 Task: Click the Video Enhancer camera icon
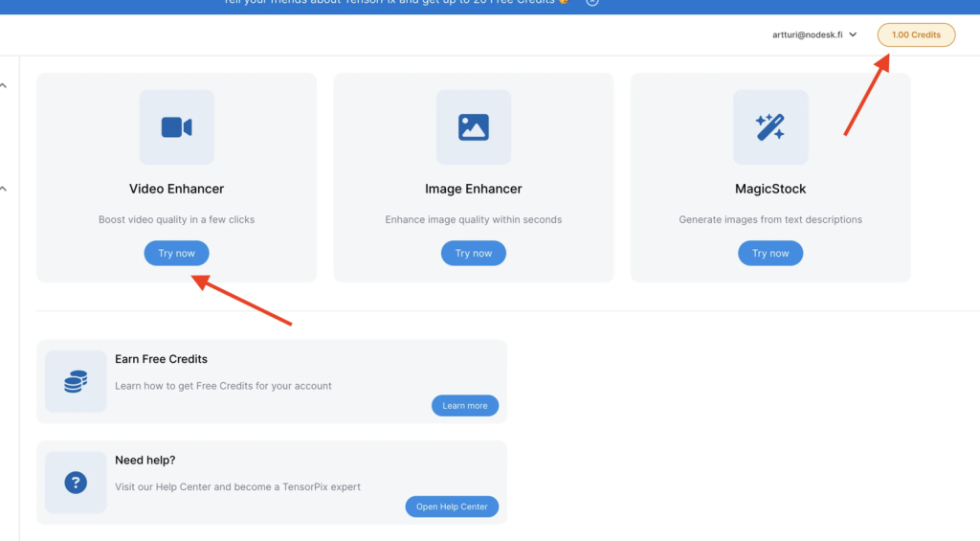176,127
